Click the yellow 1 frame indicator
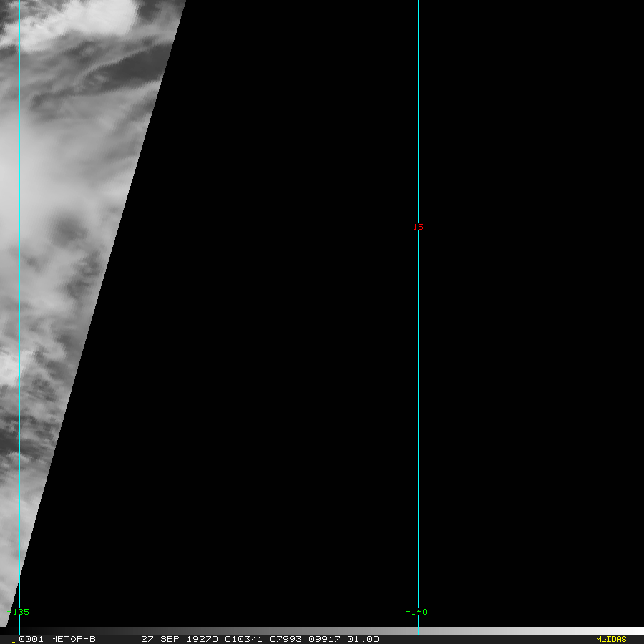 (14, 640)
